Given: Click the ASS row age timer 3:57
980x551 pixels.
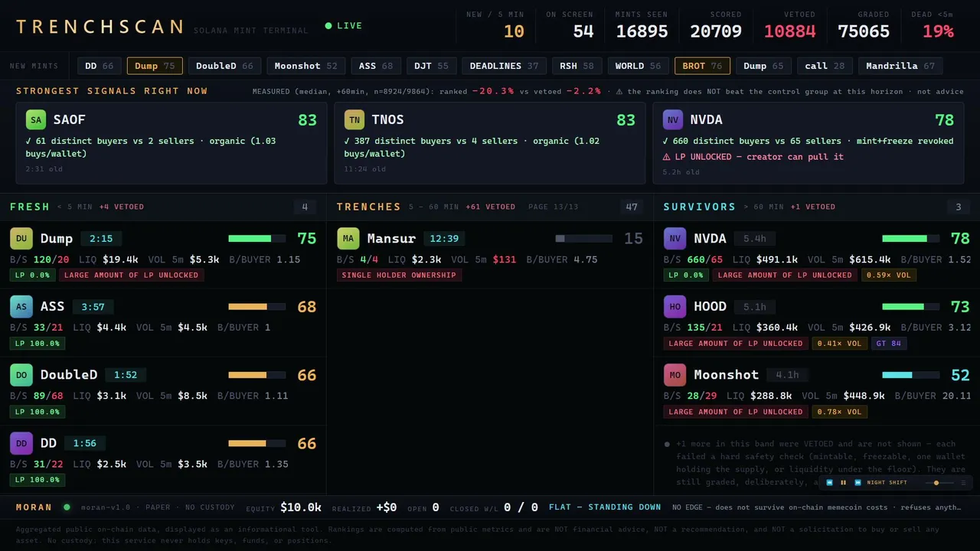Looking at the screenshot, I should 93,307.
